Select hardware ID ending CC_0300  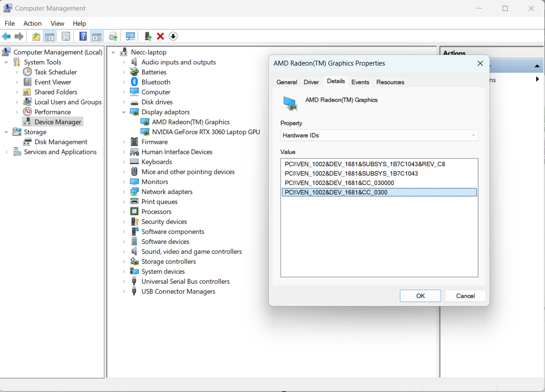379,192
